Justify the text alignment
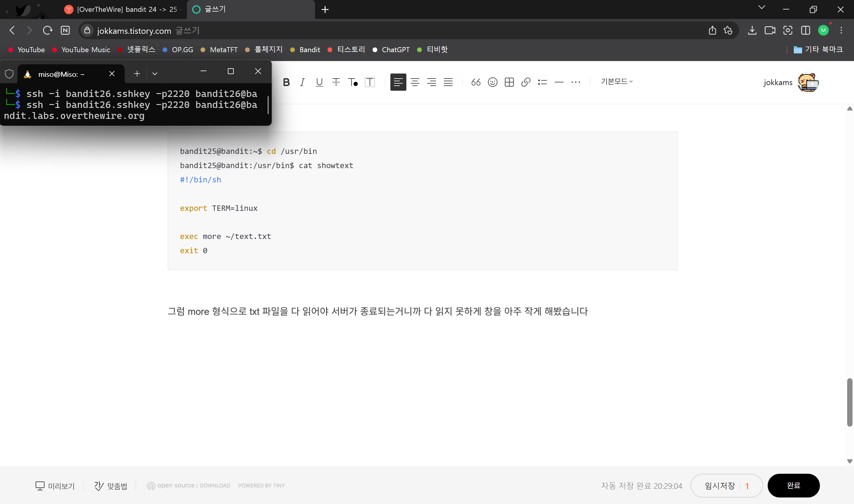854x504 pixels. point(448,82)
